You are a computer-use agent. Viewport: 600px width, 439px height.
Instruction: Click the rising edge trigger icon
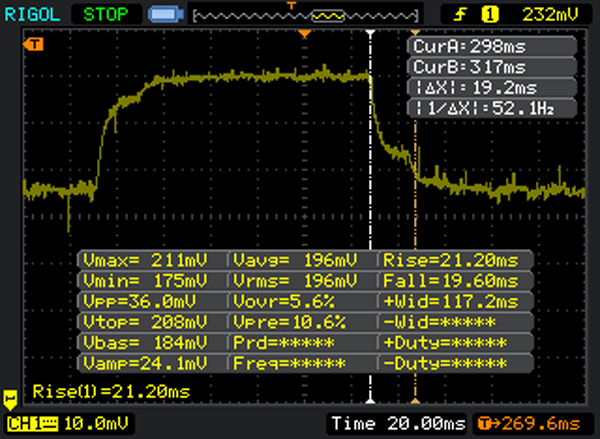pyautogui.click(x=460, y=15)
